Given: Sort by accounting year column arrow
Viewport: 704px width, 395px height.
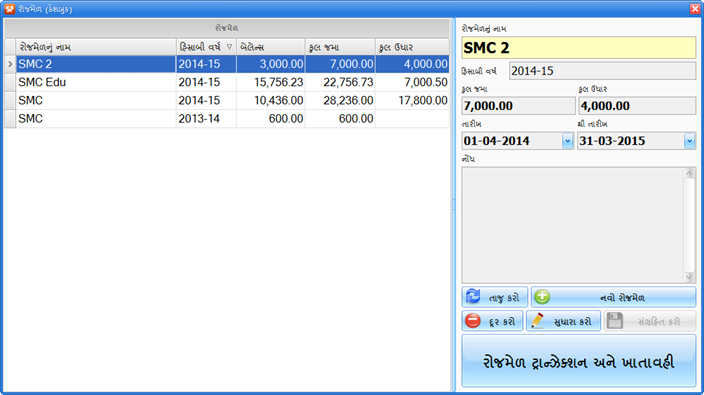Looking at the screenshot, I should click(229, 47).
